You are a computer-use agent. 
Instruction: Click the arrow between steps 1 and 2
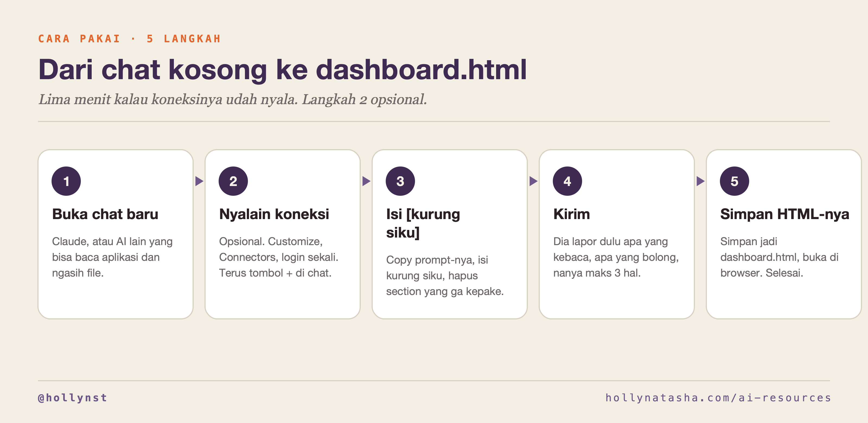(x=199, y=181)
